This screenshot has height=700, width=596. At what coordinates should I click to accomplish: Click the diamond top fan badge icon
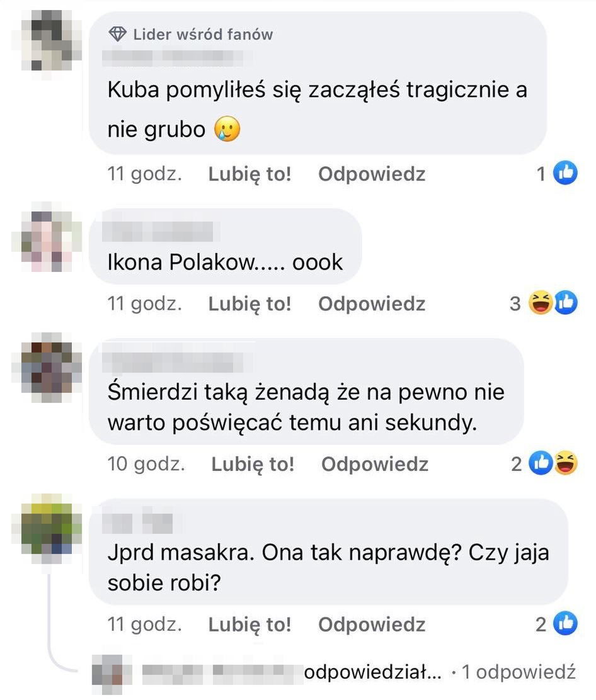pyautogui.click(x=118, y=35)
